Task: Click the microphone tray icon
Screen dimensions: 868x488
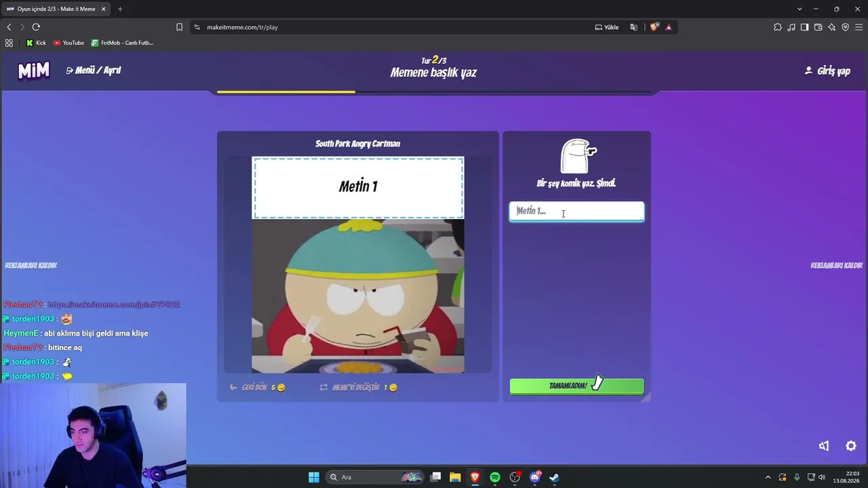Action: tap(797, 477)
